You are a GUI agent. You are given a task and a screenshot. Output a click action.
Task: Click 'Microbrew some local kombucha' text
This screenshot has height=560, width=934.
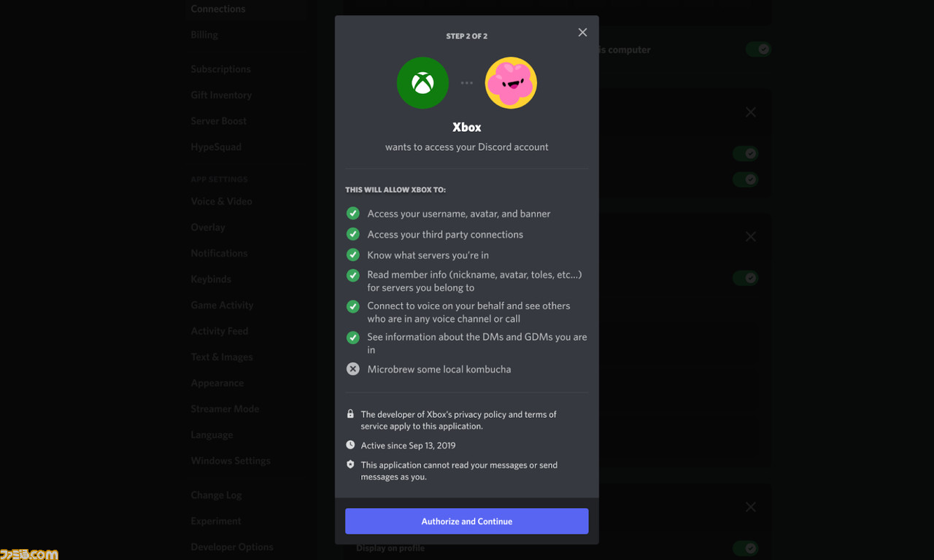439,369
